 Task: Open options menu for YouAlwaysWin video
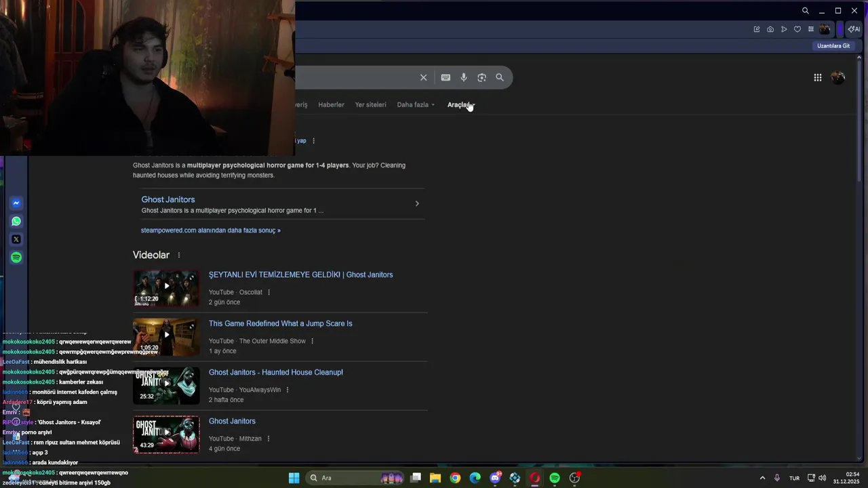(x=287, y=390)
